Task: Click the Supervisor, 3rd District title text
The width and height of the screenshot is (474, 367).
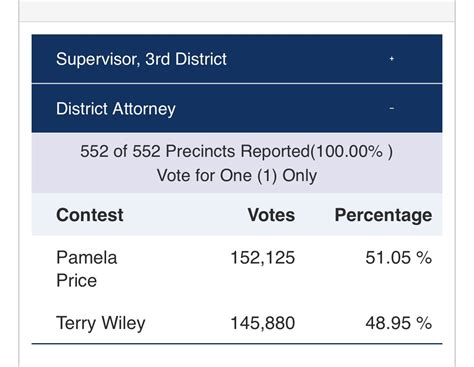Action: click(x=141, y=59)
